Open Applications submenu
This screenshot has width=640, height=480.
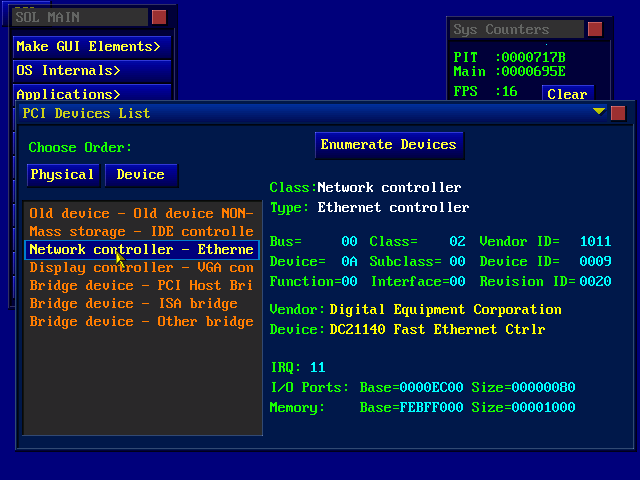tap(92, 93)
